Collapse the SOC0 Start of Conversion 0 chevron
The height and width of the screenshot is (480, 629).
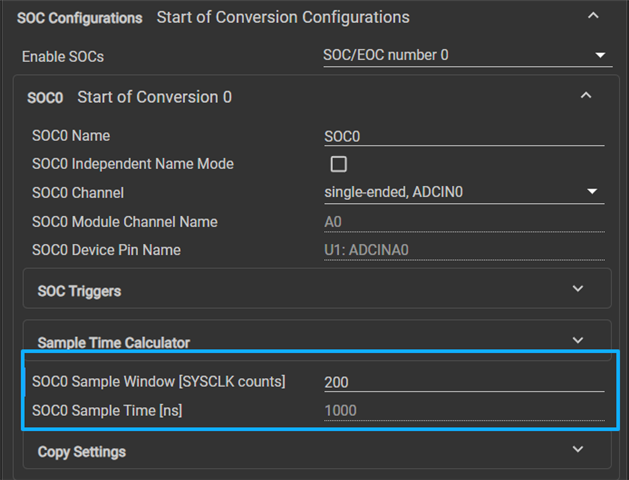tap(586, 96)
